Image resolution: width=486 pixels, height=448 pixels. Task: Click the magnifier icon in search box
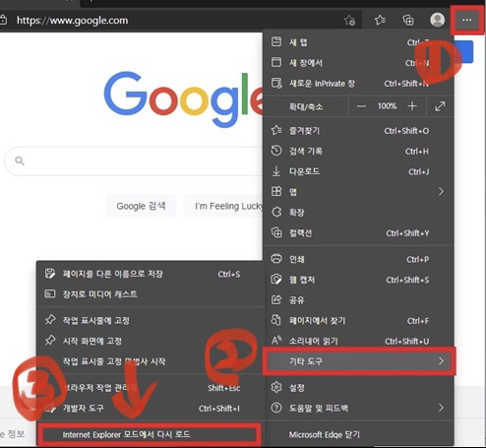tap(20, 161)
